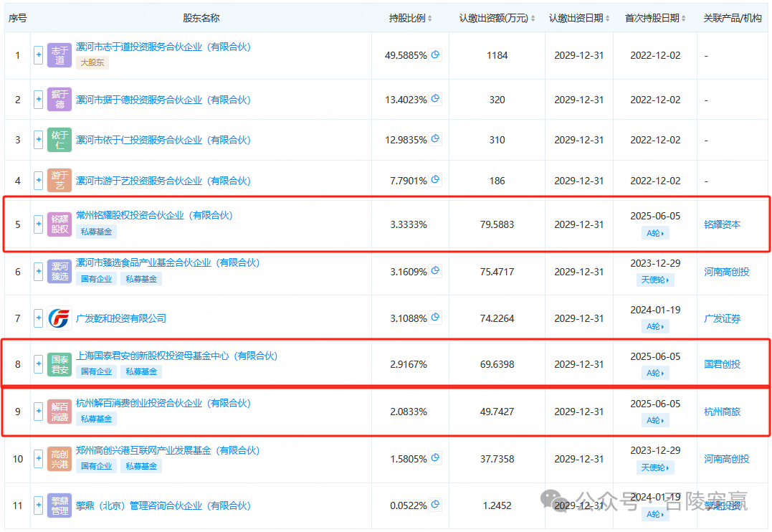Screen dimensions: 772x532
Task: Open related institution 河南高创投 in row 6
Action: (727, 272)
